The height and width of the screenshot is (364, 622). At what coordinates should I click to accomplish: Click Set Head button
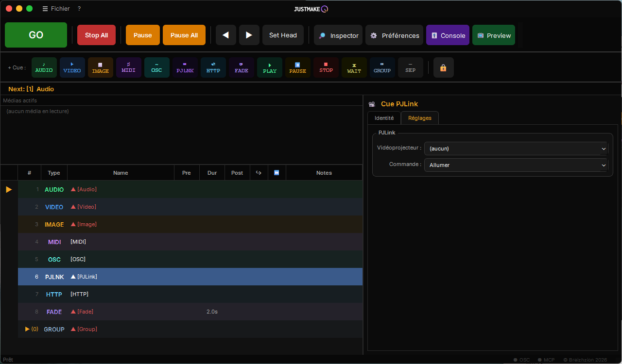[283, 35]
